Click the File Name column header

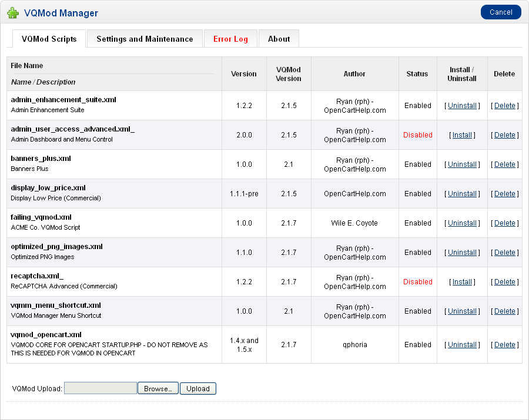[27, 65]
